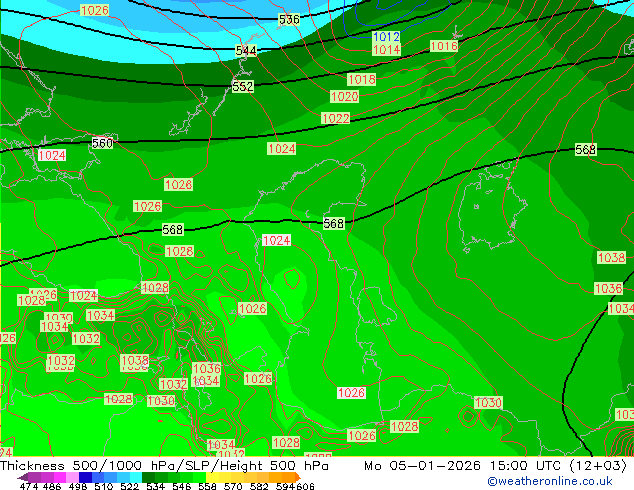634x490 pixels.
Task: Click the 1020 isobar label
Action: pyautogui.click(x=344, y=97)
